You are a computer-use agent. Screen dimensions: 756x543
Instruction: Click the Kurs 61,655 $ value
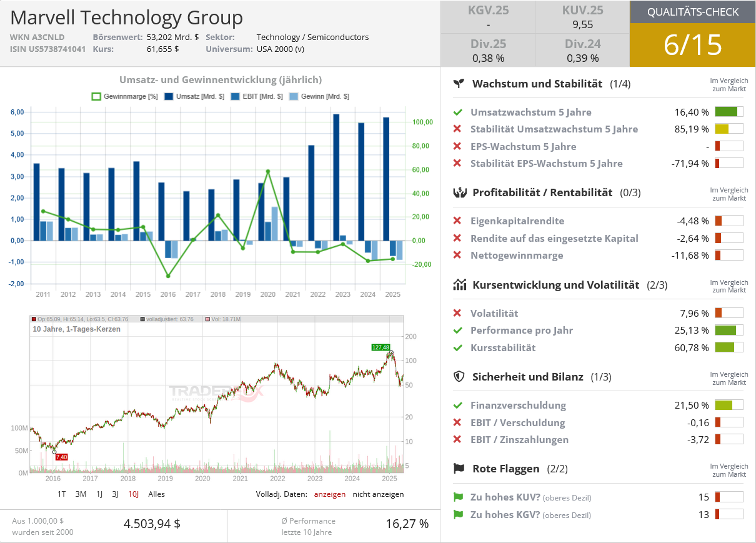[x=162, y=49]
